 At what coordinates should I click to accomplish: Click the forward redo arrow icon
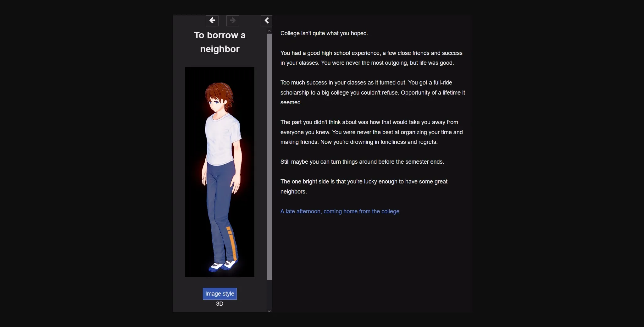232,20
